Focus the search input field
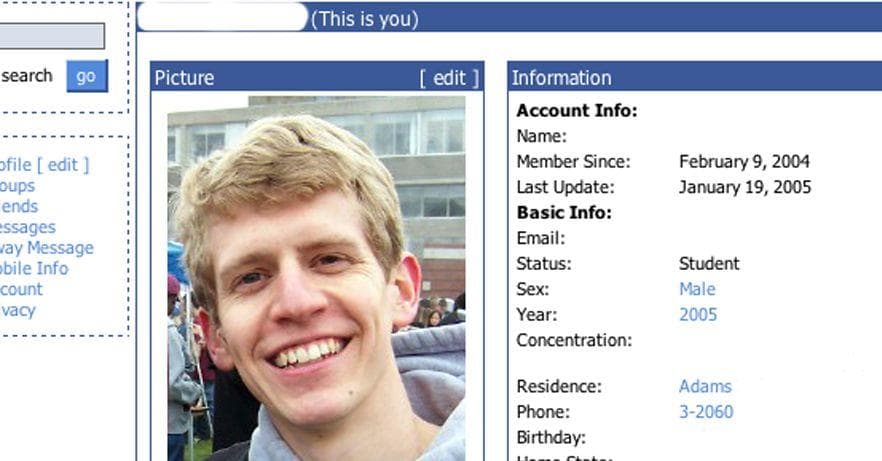Screen dimensions: 882x461 point(52,36)
